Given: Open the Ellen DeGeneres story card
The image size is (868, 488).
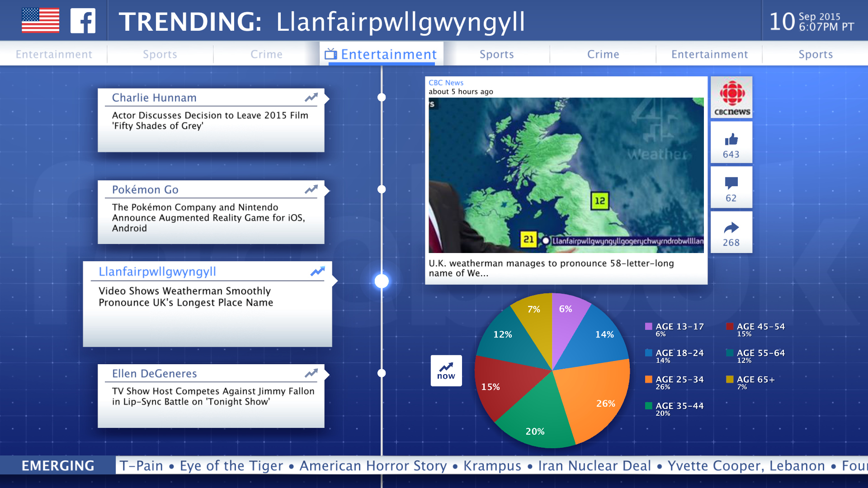Looking at the screenshot, I should pos(211,396).
